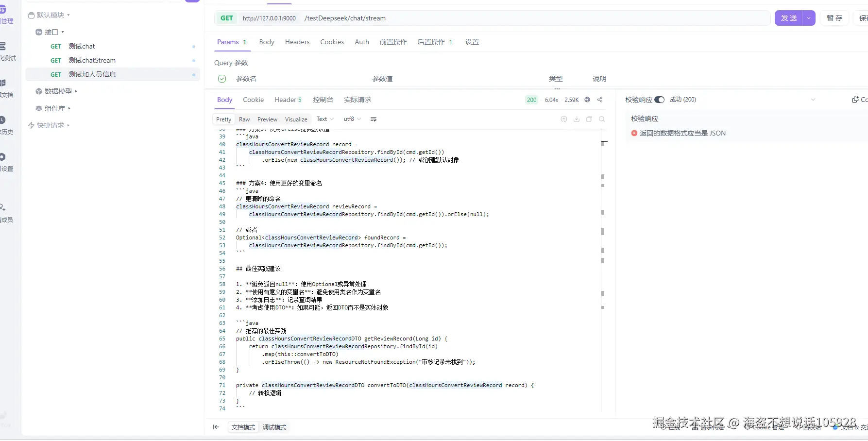This screenshot has width=868, height=441.
Task: Open the docs book icon in sidebar
Action: pyautogui.click(x=2, y=83)
